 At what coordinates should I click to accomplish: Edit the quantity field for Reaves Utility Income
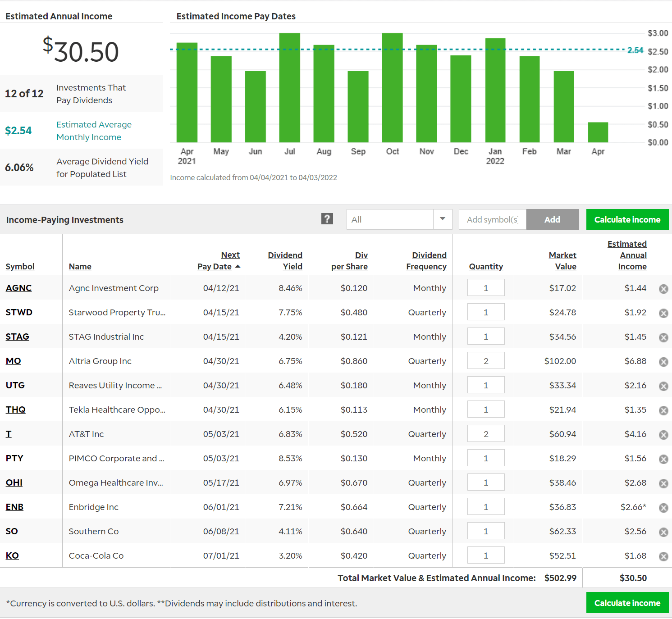click(486, 385)
